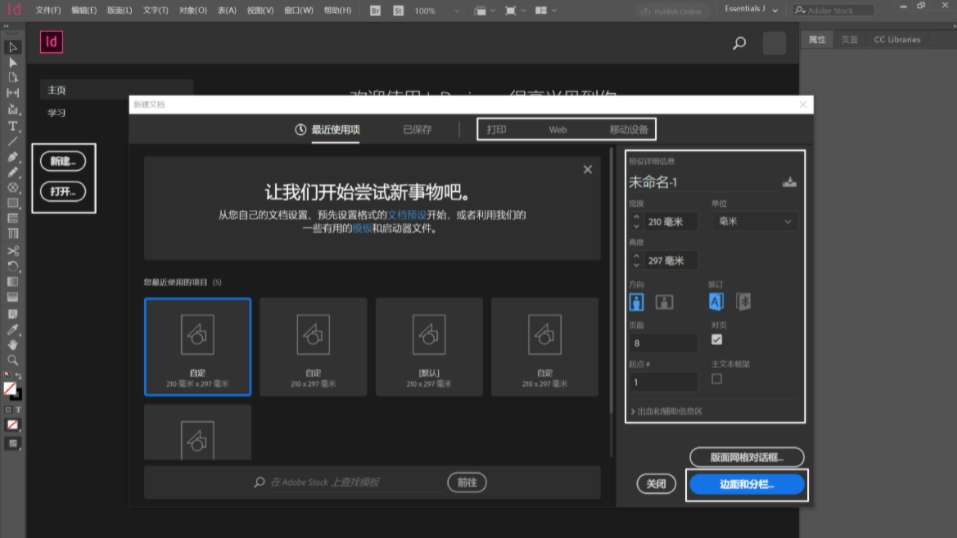Open the 对象(O) menu
The height and width of the screenshot is (538, 957).
click(x=193, y=10)
